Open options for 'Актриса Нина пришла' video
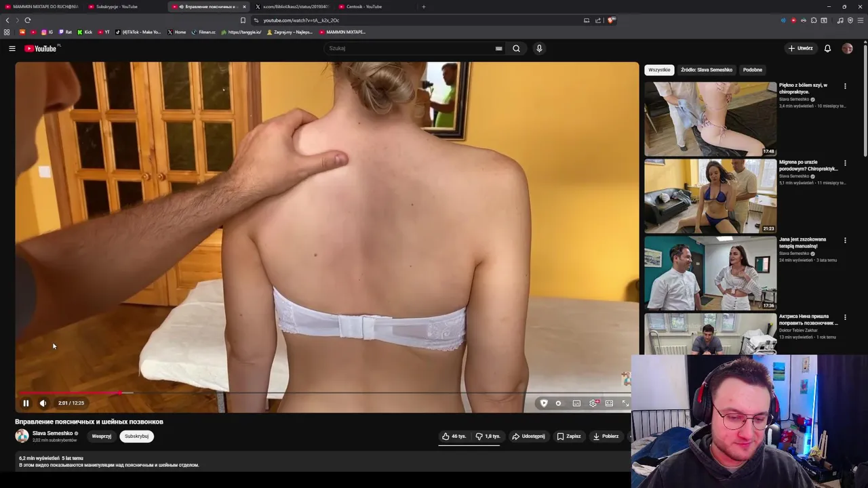Image resolution: width=868 pixels, height=488 pixels. (x=845, y=317)
